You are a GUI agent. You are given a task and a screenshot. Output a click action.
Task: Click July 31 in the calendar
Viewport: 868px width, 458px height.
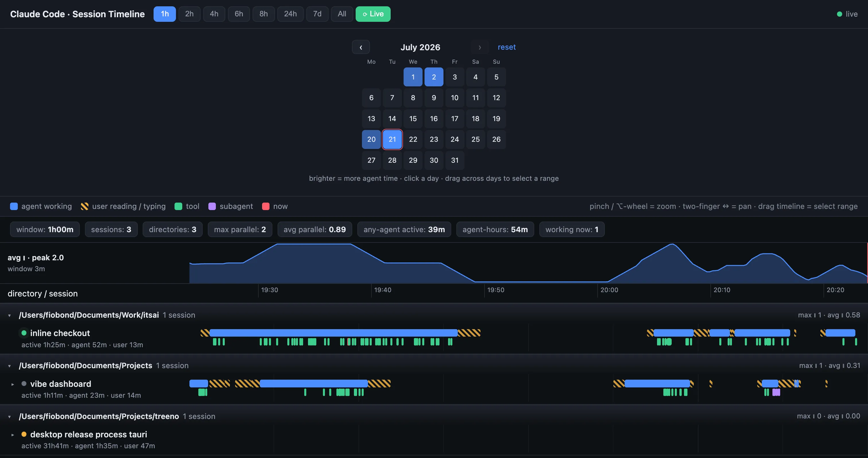point(455,160)
